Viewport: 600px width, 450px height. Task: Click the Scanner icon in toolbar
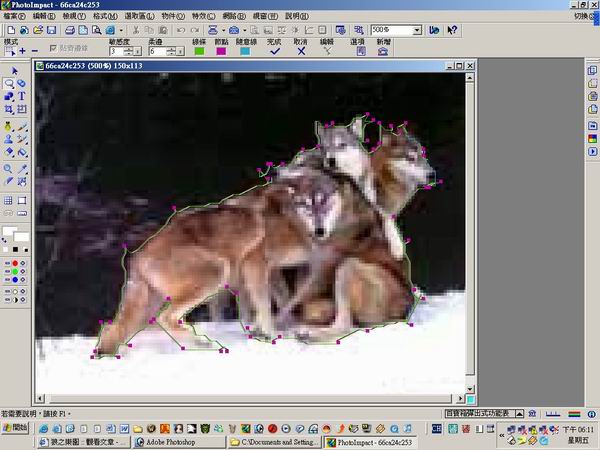pos(213,30)
